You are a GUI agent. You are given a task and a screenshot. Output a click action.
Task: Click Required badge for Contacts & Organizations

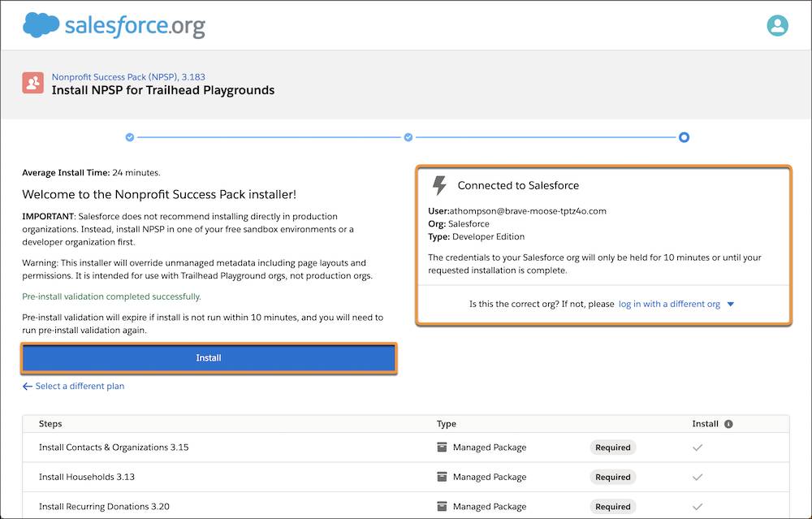pos(612,448)
